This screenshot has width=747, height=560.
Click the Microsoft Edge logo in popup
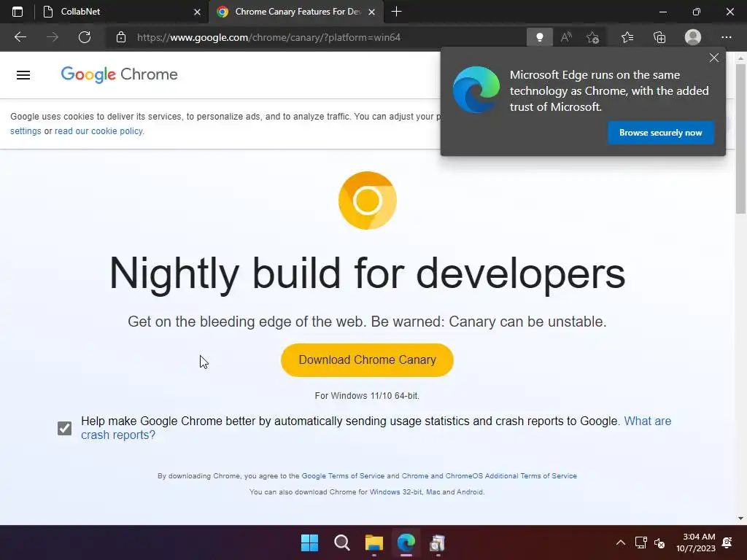click(476, 90)
